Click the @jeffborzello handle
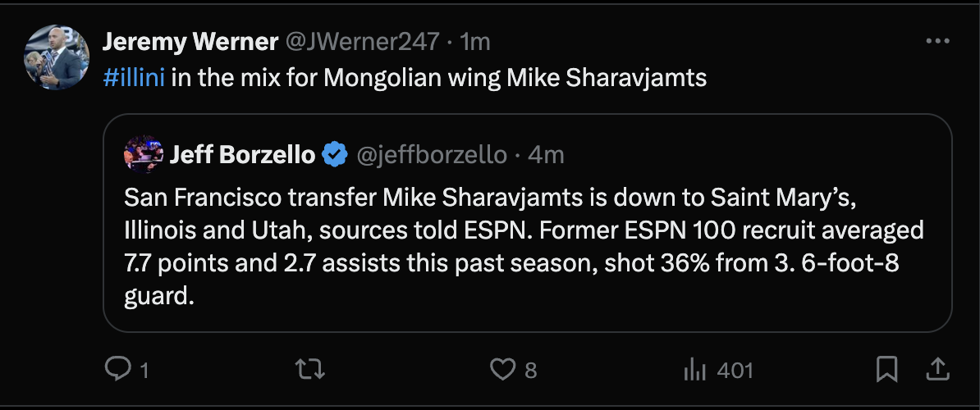Screen dimensions: 980x410 [429, 153]
